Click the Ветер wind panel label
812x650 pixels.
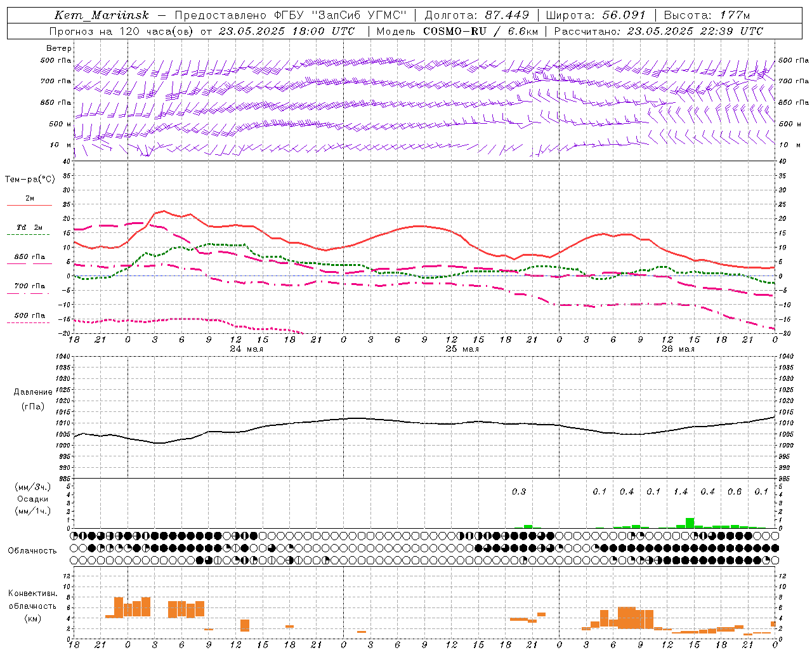click(59, 48)
